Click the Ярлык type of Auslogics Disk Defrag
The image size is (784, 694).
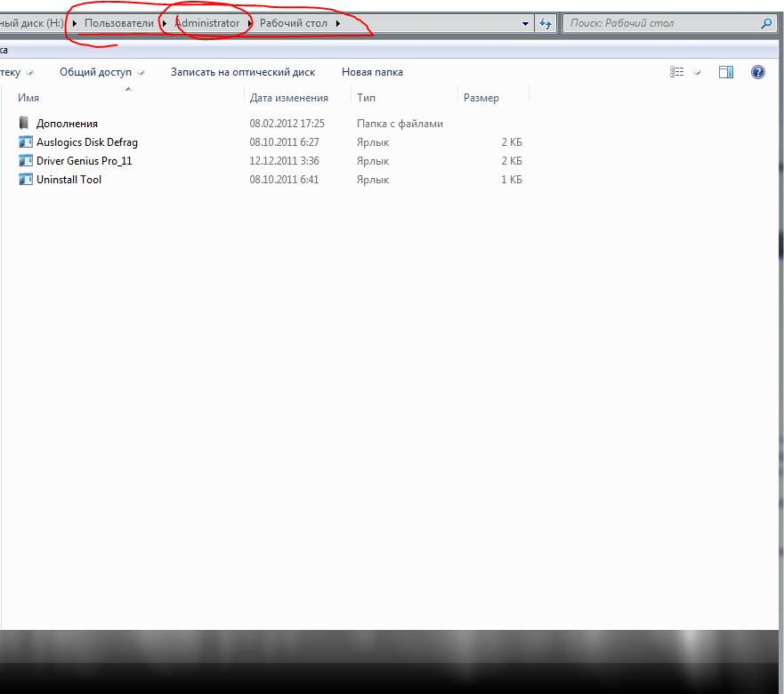click(373, 142)
